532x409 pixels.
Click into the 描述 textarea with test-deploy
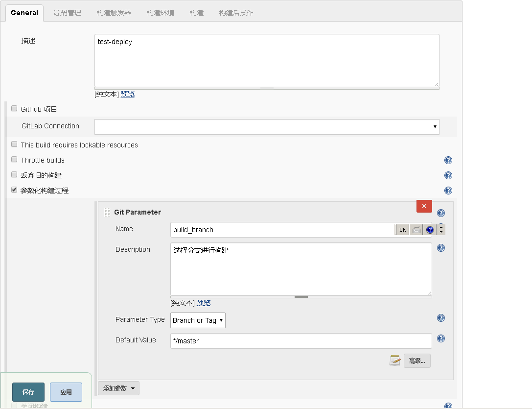pos(267,60)
